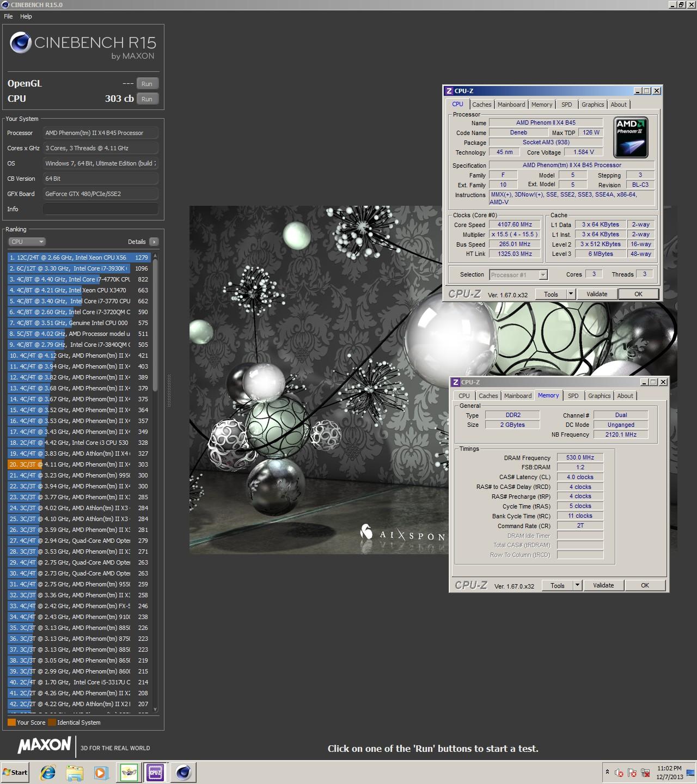
Task: Open the CPU ranking type dropdown
Action: (x=27, y=242)
